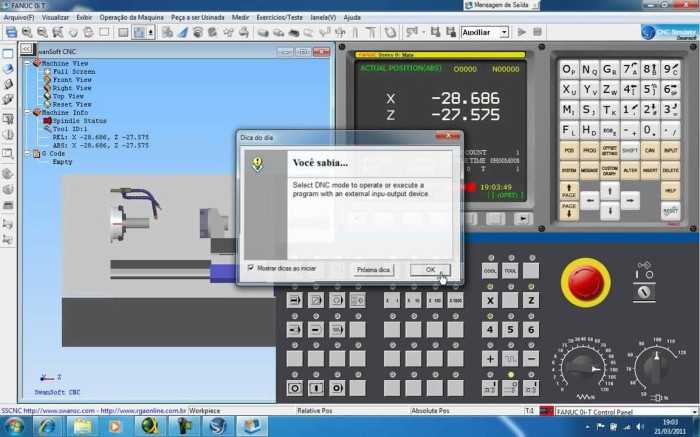Click Spindle Status tree entry
Viewport: 700px width, 437px height.
(x=79, y=121)
